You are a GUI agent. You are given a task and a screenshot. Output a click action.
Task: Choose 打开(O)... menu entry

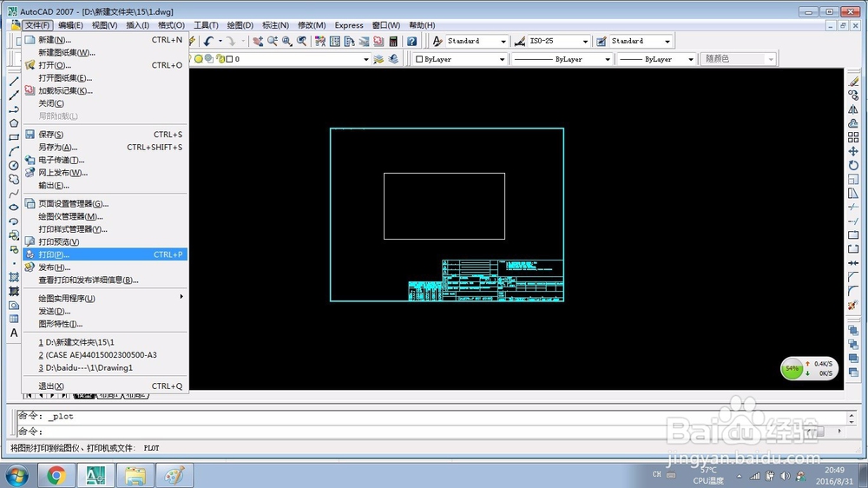point(105,65)
